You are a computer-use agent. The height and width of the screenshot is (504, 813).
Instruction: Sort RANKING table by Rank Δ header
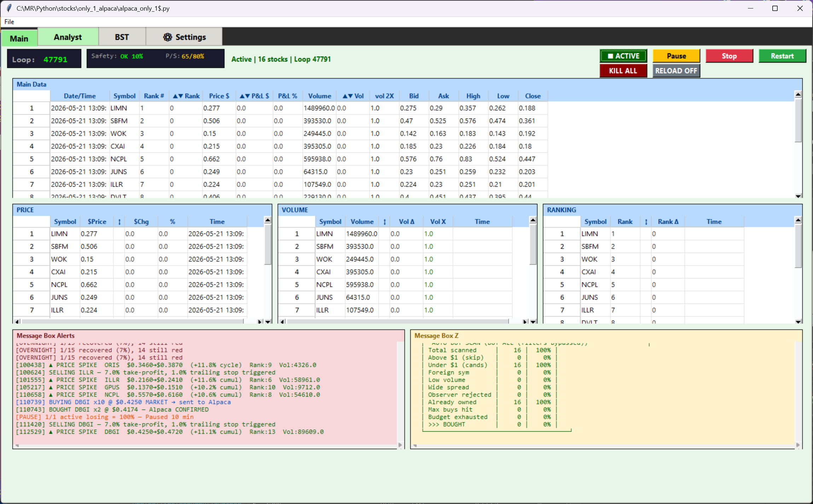coord(668,222)
